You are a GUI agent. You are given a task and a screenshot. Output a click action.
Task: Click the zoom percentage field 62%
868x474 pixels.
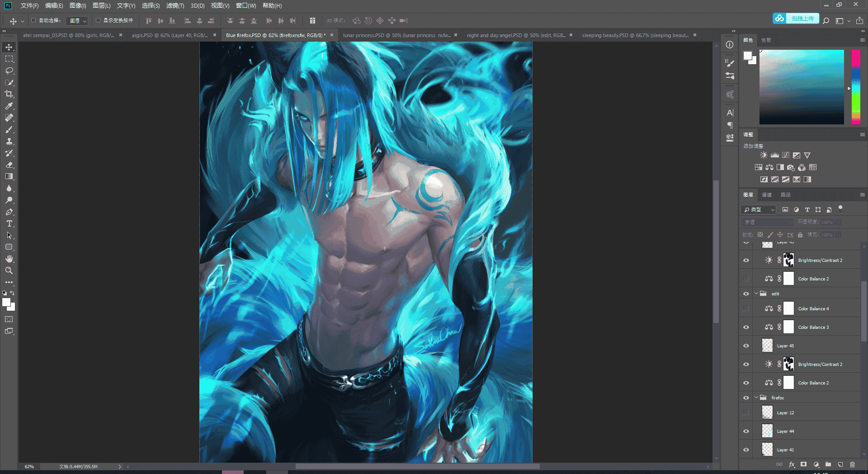tap(29, 466)
